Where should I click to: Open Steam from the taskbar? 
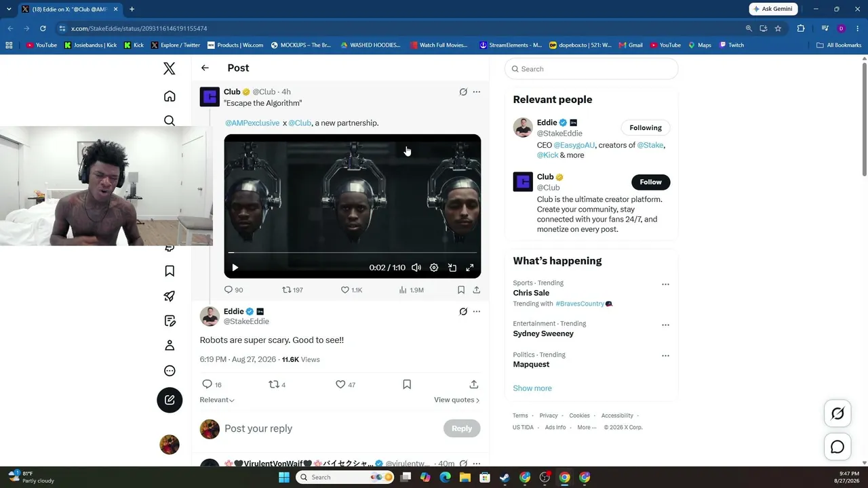click(x=505, y=477)
